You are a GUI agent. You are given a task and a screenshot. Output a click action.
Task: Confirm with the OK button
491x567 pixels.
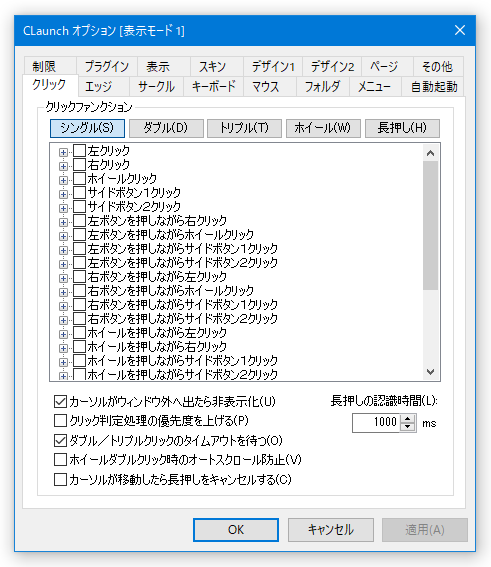236,530
